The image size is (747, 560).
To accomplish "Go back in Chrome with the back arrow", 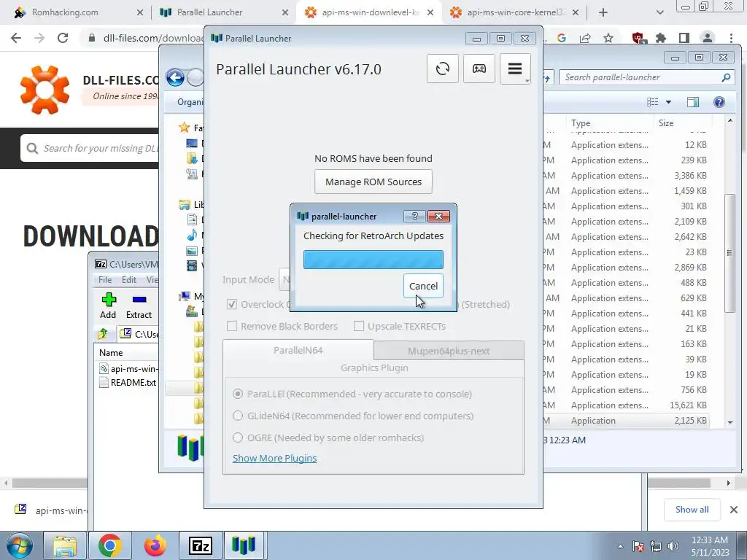I will click(x=16, y=38).
